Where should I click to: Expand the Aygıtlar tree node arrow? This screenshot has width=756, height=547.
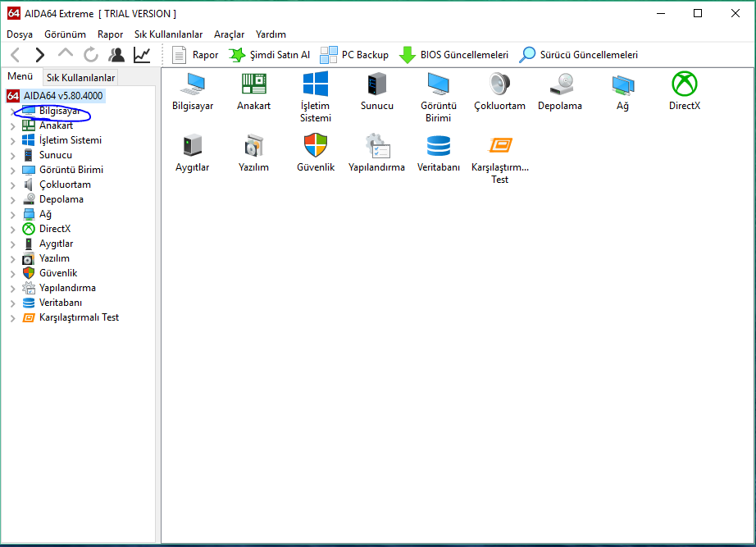click(13, 244)
